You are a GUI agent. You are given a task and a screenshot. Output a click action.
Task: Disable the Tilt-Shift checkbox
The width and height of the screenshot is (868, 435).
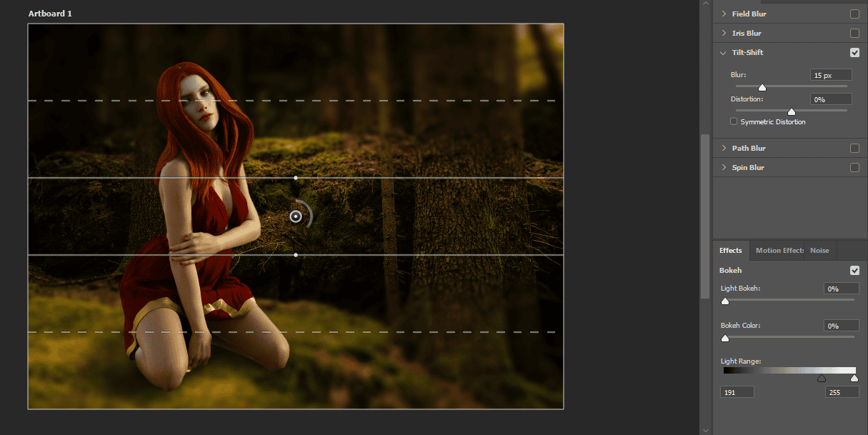click(x=854, y=52)
